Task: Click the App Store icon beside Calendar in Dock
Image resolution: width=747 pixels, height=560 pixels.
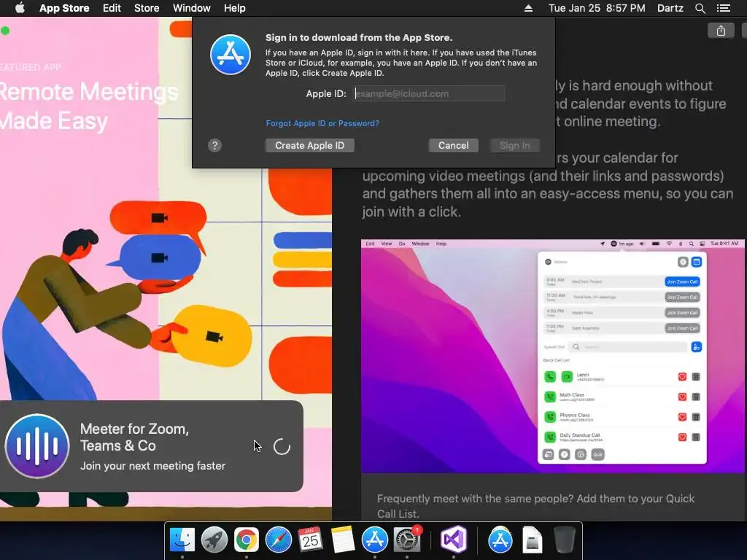Action: tap(375, 540)
